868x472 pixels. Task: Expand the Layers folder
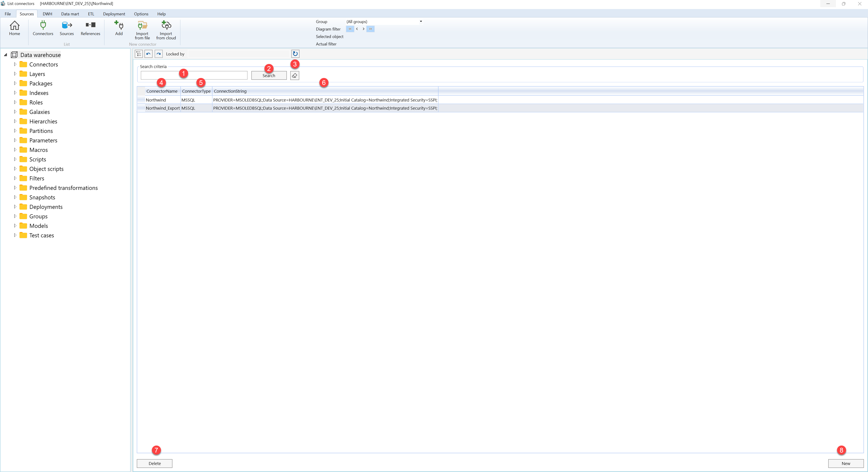pyautogui.click(x=15, y=73)
